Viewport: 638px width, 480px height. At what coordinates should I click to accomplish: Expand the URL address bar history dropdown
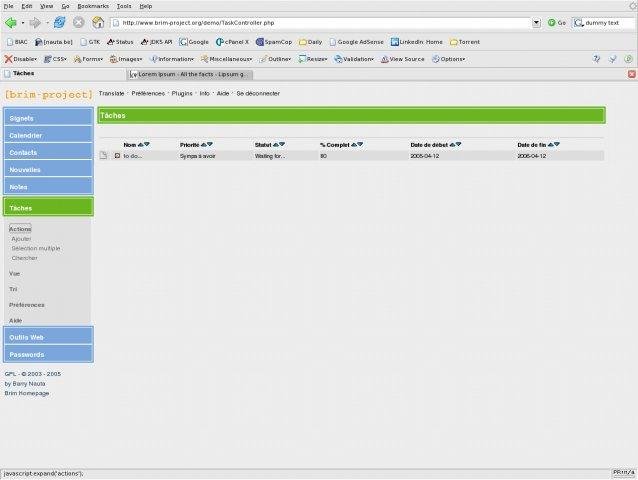pos(536,22)
